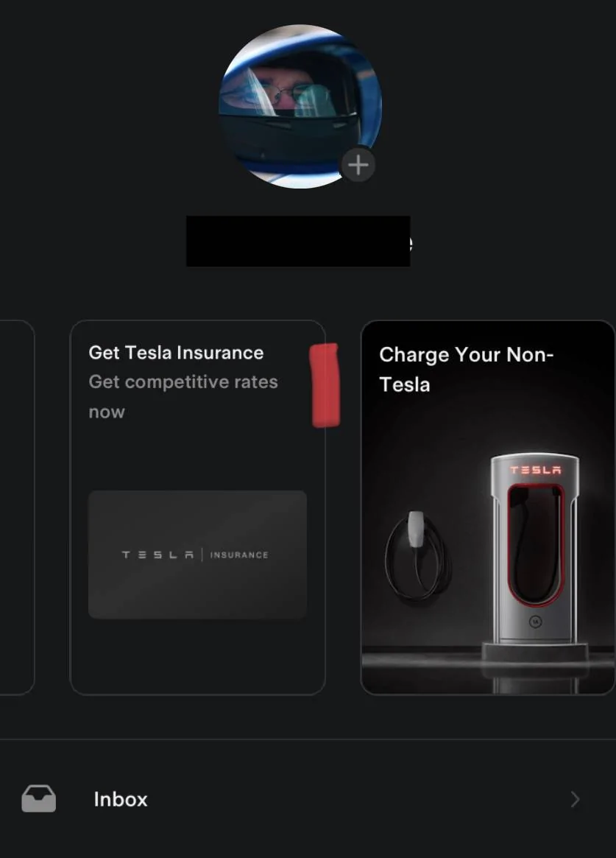Select the circular profile picture
Image resolution: width=616 pixels, height=858 pixels.
pyautogui.click(x=300, y=106)
